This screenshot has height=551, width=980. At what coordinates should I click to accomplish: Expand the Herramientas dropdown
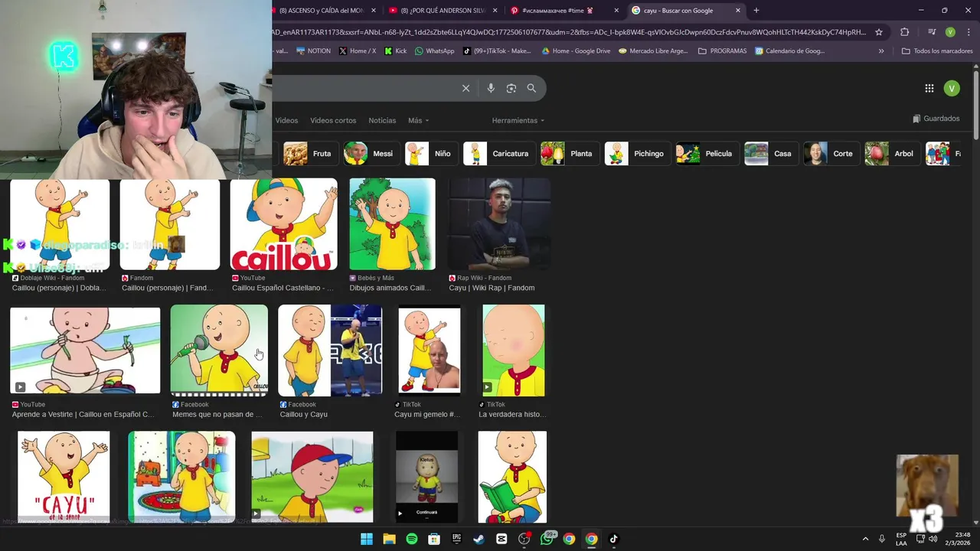pos(518,120)
